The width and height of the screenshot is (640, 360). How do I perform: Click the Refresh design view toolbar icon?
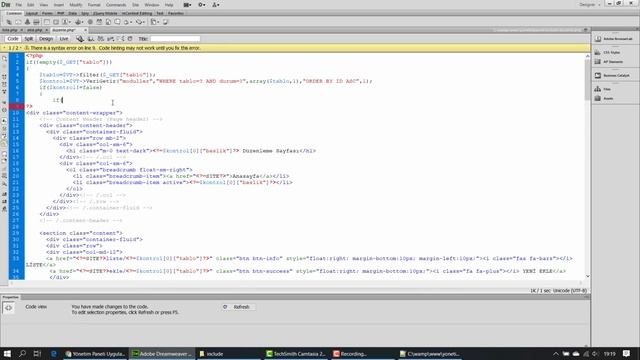coord(130,39)
